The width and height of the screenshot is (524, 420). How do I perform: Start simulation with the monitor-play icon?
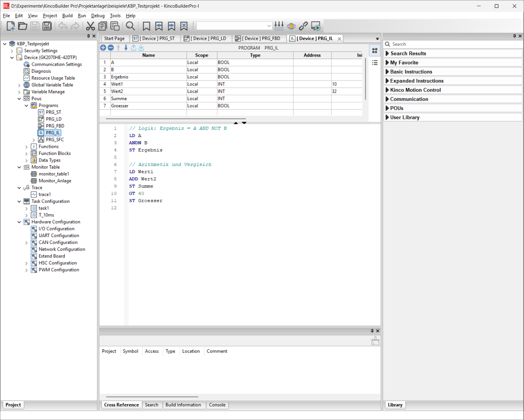pyautogui.click(x=316, y=26)
